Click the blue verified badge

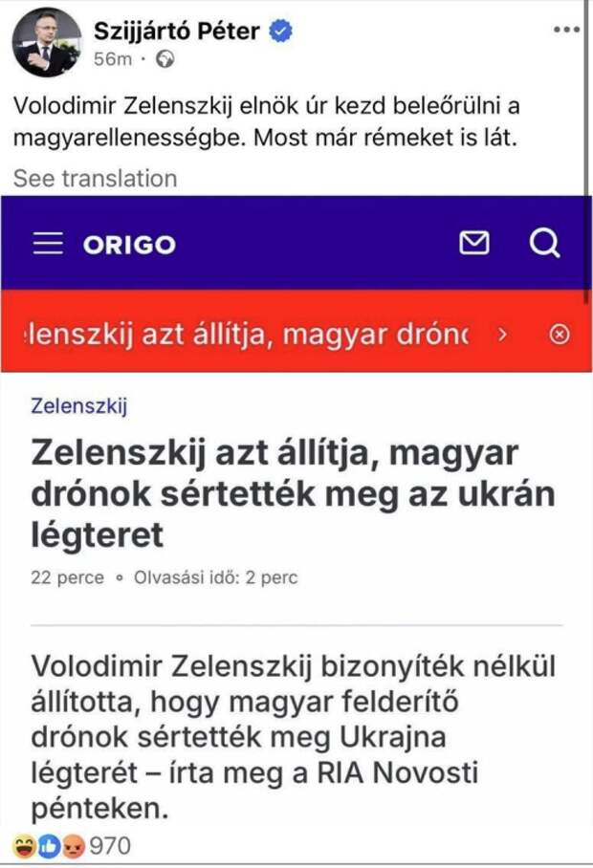click(x=280, y=32)
